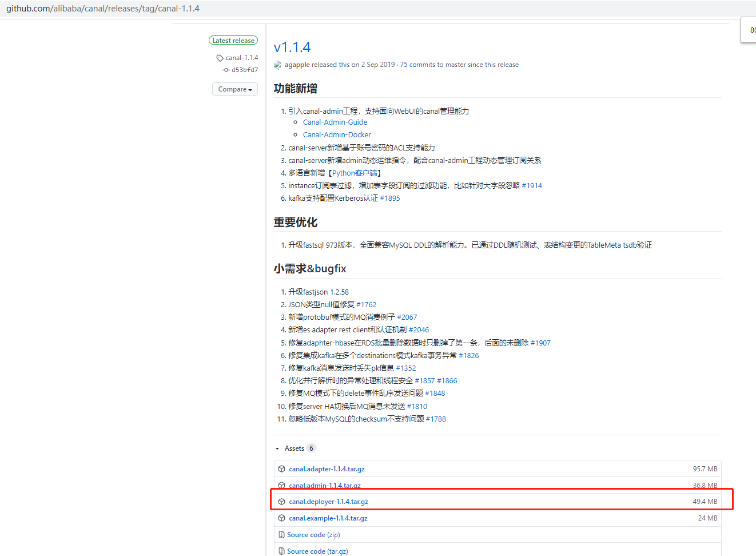Click the tag icon next to canal-1.1.4

(220, 58)
